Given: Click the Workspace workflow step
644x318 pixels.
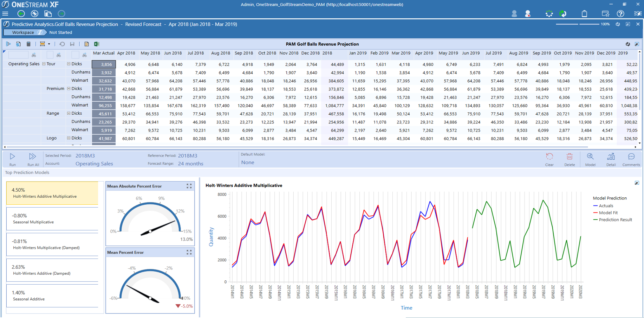Looking at the screenshot, I should pyautogui.click(x=23, y=32).
